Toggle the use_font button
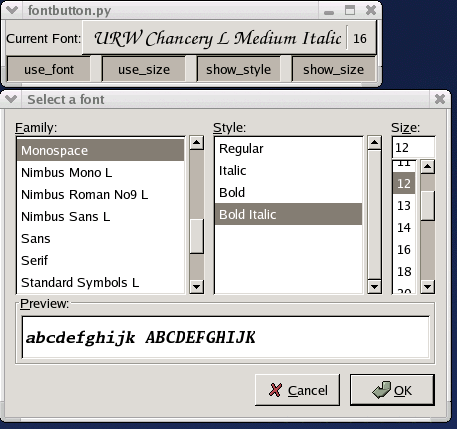The image size is (457, 429). [x=49, y=69]
